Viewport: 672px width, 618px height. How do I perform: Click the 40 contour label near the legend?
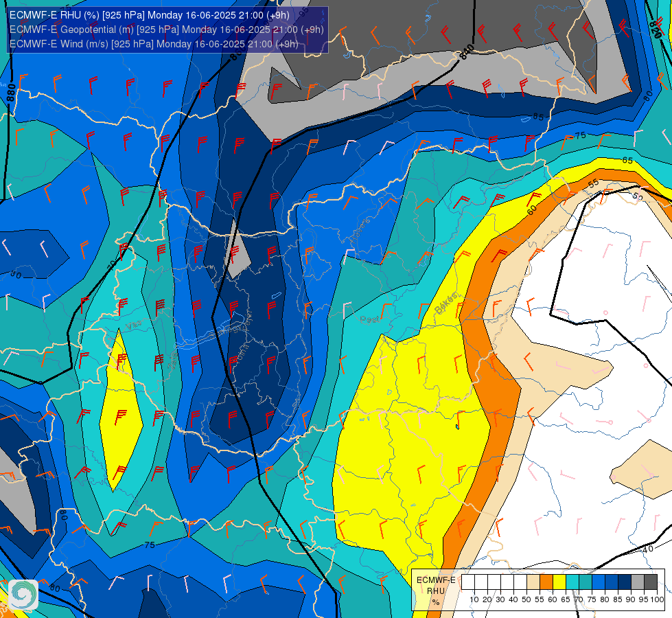648,549
